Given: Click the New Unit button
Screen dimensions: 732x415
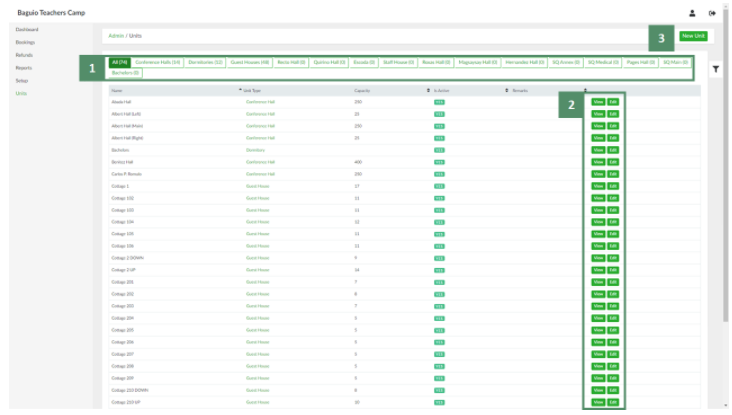Looking at the screenshot, I should [692, 36].
